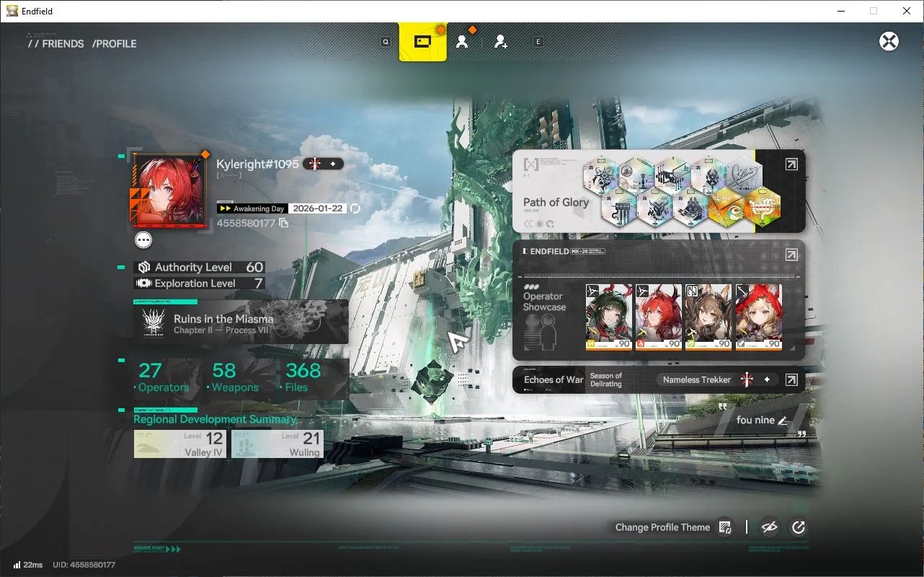Close the profile screen with the X button
924x577 pixels.
coord(889,41)
